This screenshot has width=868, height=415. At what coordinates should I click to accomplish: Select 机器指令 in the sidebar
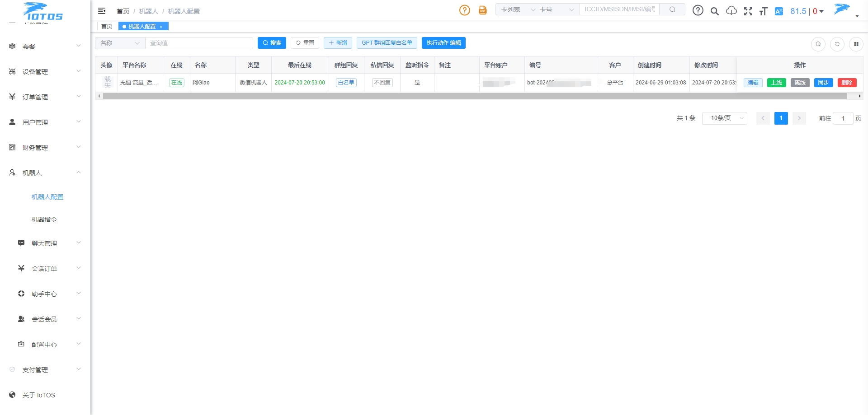(44, 219)
